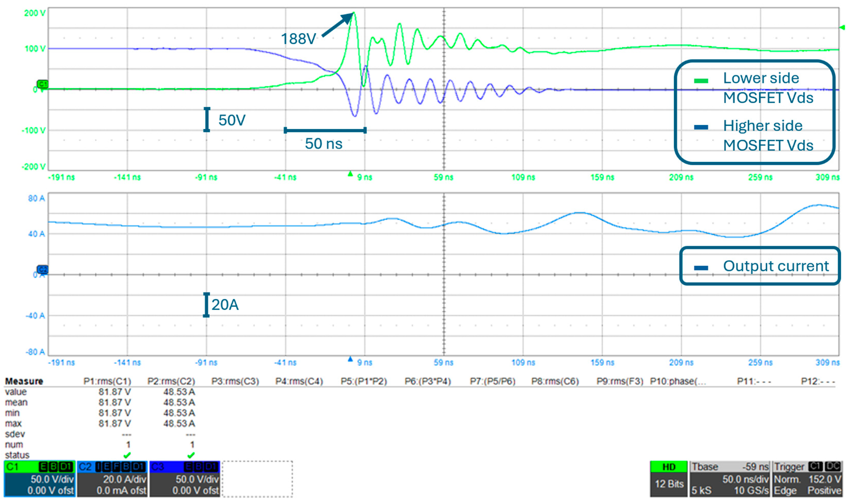
Task: Open the C3 channel descriptor box
Action: coord(185,484)
